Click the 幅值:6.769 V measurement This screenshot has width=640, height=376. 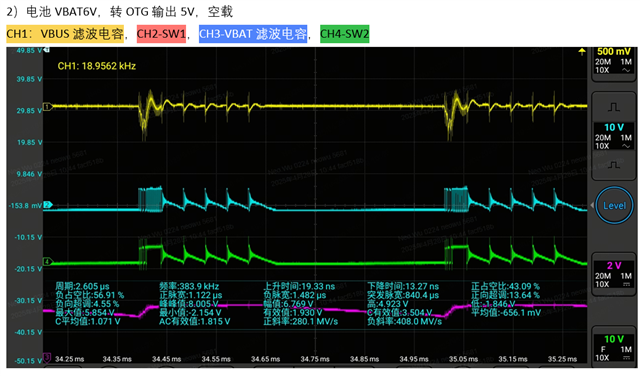tap(289, 304)
